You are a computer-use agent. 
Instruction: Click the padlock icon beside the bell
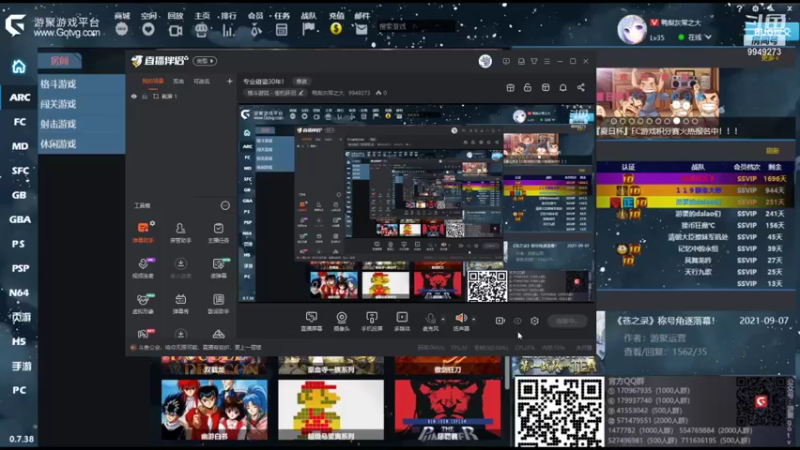pos(528,88)
